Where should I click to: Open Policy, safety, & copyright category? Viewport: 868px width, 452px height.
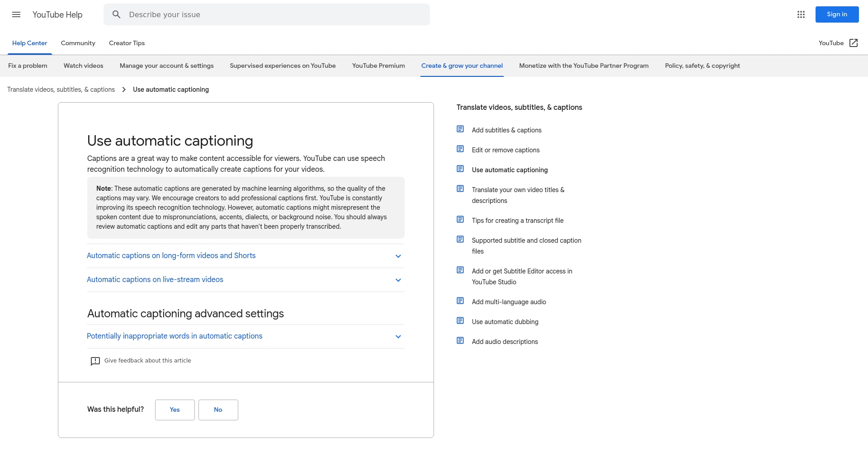coord(703,66)
